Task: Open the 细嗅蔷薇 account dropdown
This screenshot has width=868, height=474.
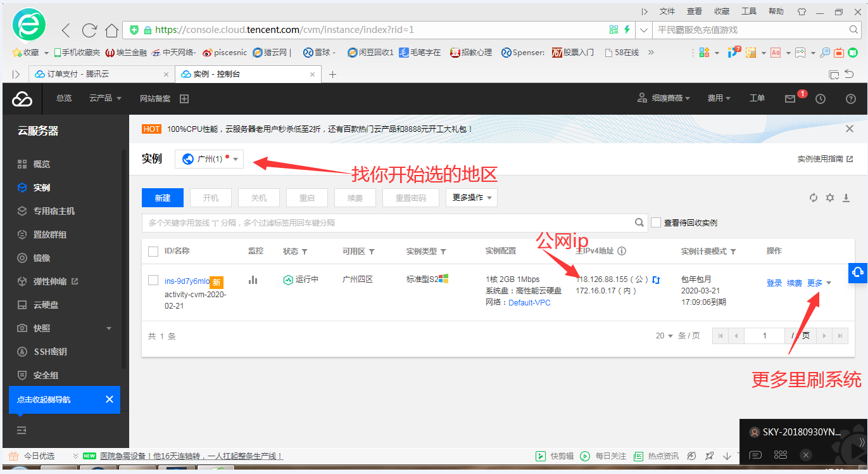Action: pos(664,99)
